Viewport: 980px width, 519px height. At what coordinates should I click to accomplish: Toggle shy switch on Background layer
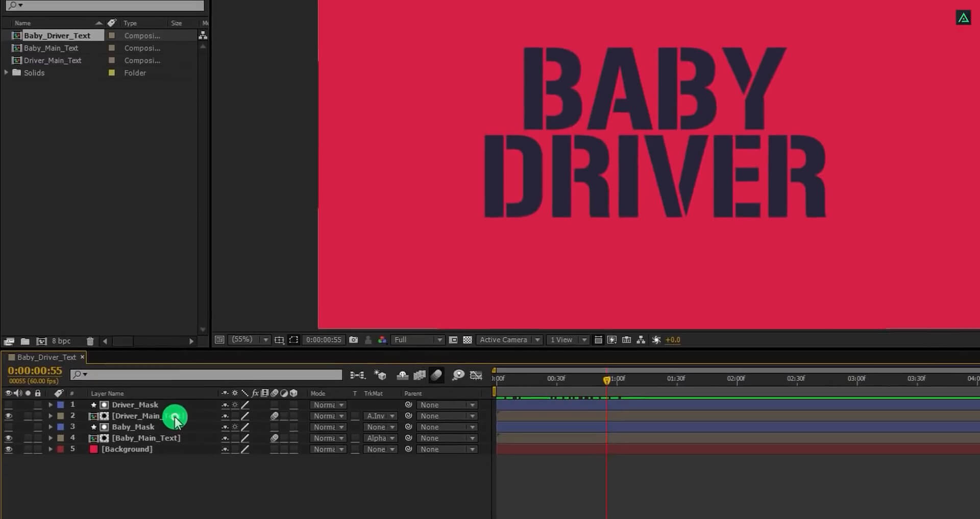click(x=225, y=450)
